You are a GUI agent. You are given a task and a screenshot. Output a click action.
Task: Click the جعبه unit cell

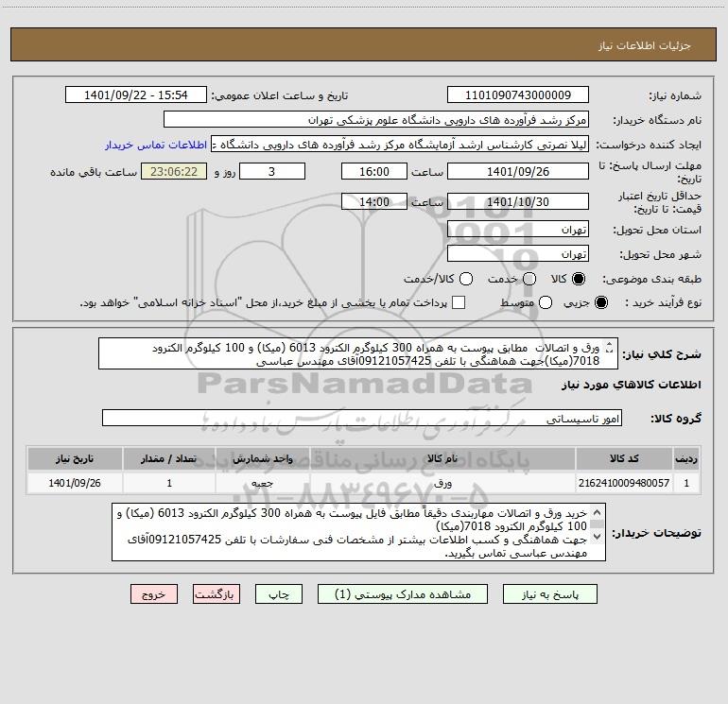(262, 483)
